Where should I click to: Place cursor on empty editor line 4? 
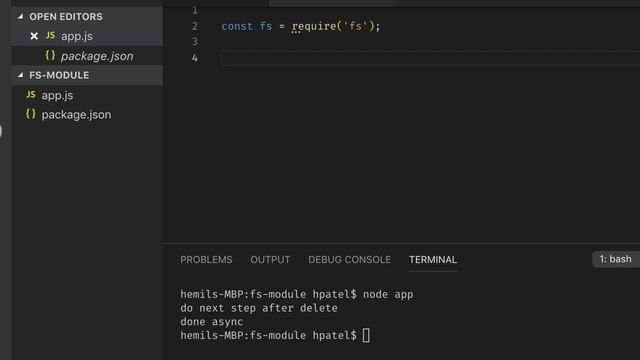click(430, 58)
